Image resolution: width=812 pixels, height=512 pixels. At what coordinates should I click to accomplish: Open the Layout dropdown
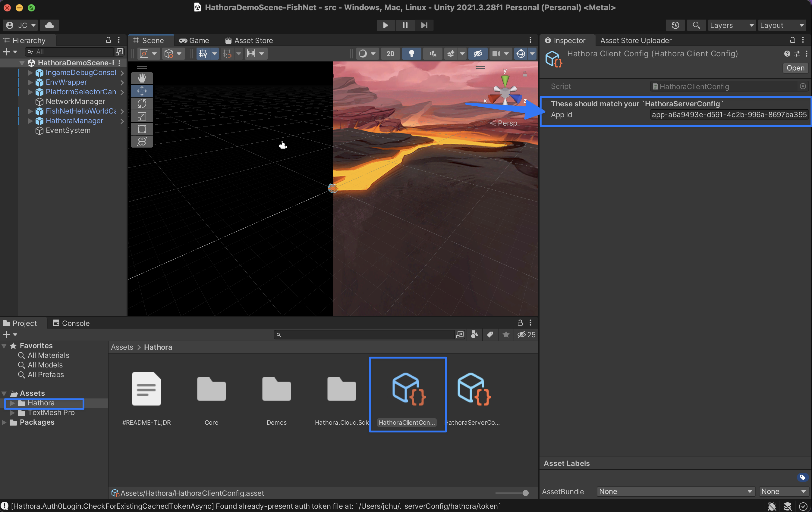(782, 25)
